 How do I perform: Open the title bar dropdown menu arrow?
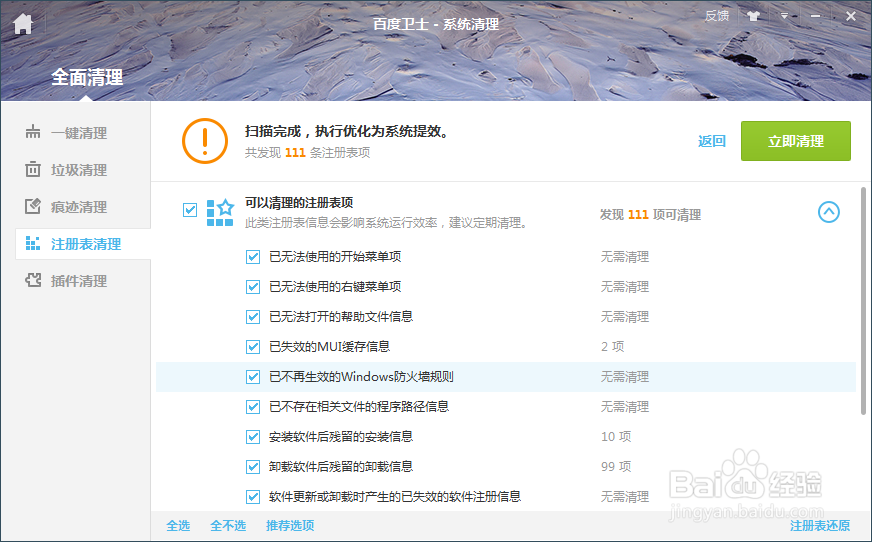pos(784,16)
